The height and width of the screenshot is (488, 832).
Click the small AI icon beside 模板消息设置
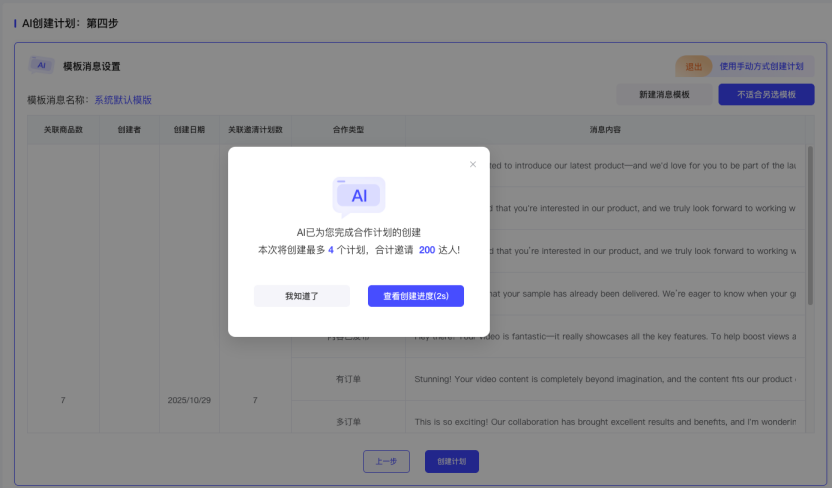point(42,65)
